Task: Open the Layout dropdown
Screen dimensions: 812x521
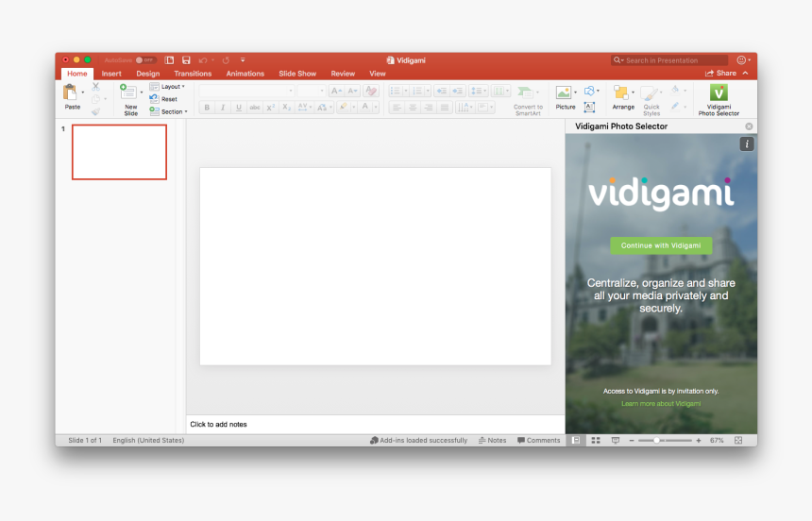Action: (167, 87)
